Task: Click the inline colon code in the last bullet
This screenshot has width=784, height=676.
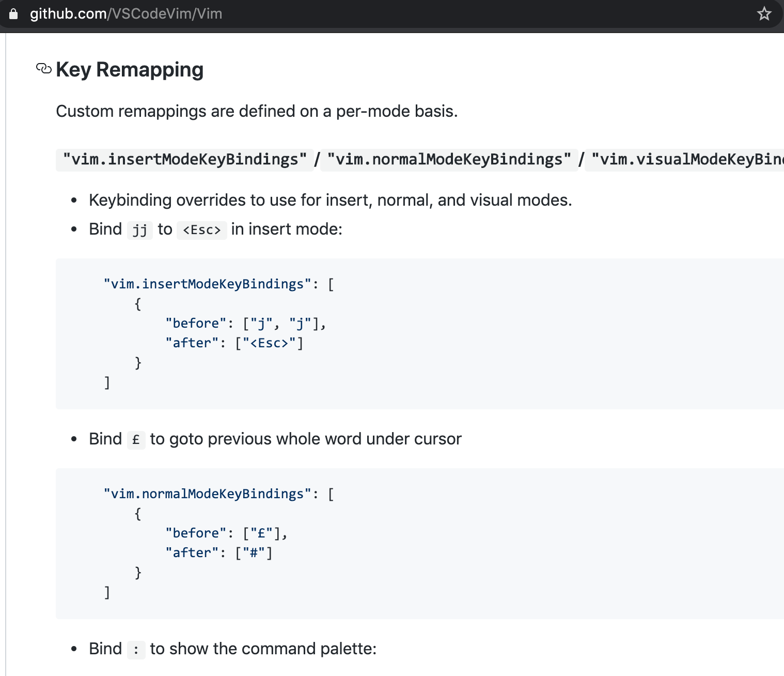Action: [x=136, y=649]
